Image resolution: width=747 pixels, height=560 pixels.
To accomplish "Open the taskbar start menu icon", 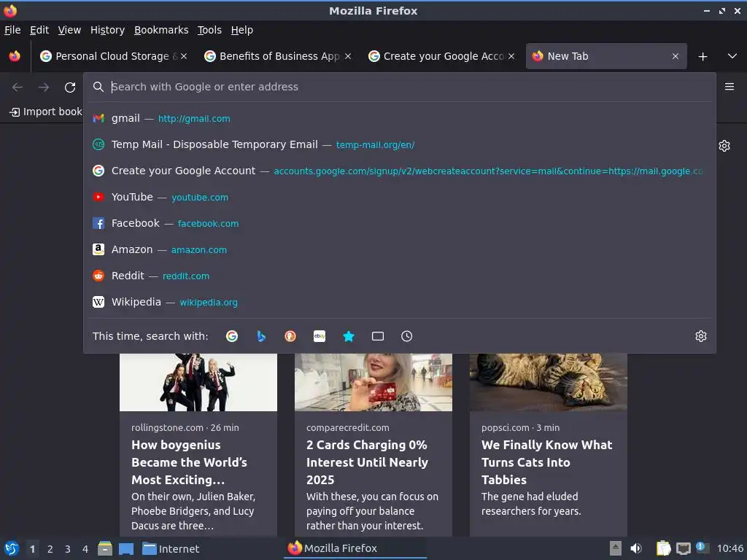I will point(12,548).
